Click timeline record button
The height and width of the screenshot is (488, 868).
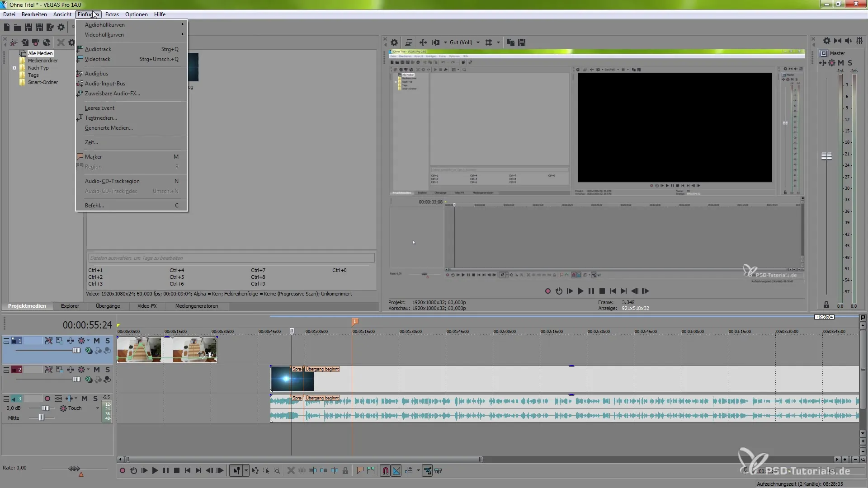pos(122,471)
